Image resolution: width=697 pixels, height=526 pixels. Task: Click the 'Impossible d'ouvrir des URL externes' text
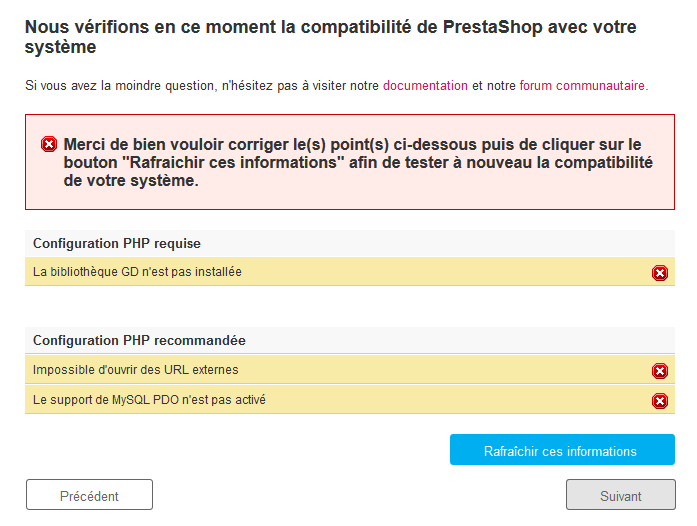coord(135,370)
